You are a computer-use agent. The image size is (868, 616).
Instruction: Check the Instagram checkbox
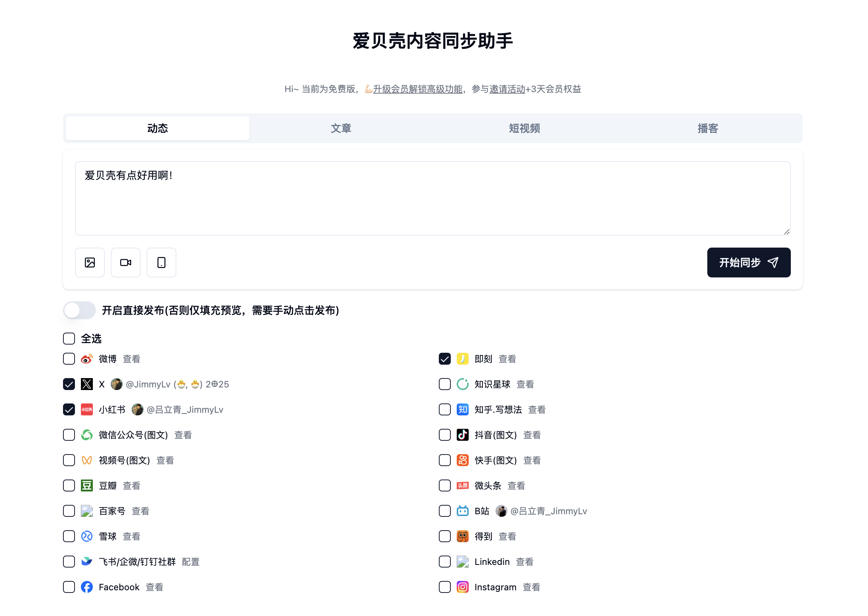tap(445, 588)
